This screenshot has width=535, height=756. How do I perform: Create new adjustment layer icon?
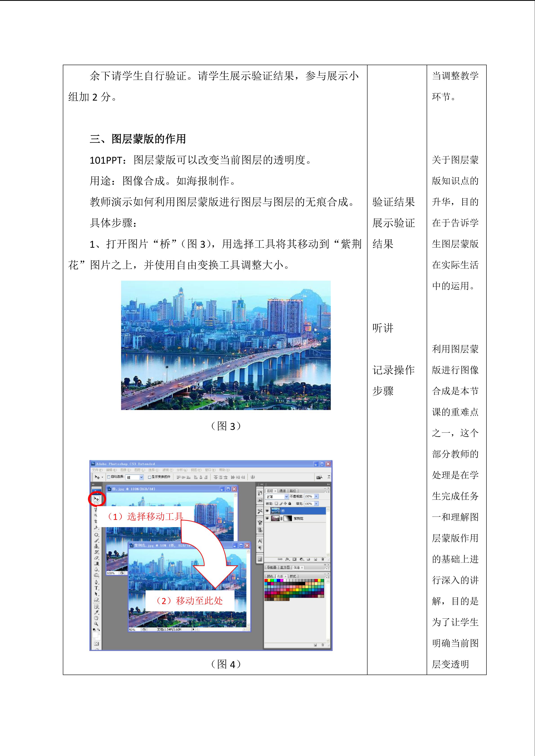[302, 559]
